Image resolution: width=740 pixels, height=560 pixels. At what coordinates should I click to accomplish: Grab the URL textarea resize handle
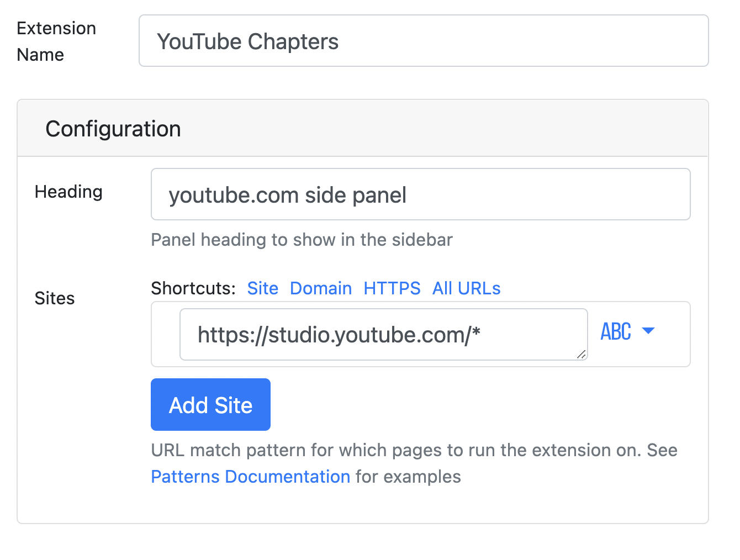point(581,354)
